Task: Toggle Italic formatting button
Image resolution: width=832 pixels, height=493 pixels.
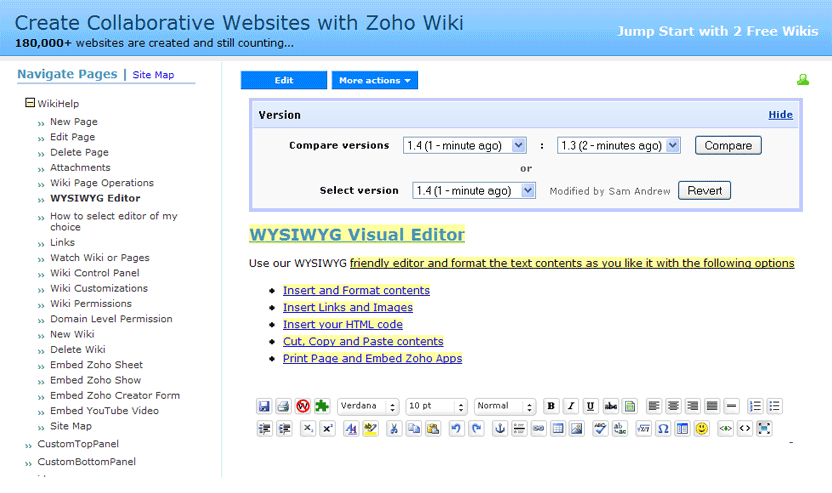Action: [570, 406]
